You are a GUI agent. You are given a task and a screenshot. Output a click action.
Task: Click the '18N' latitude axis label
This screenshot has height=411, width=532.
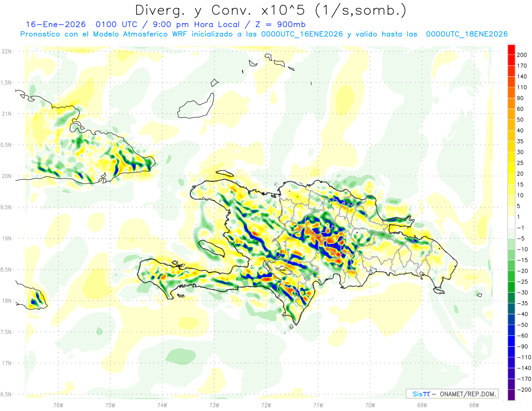click(6, 301)
